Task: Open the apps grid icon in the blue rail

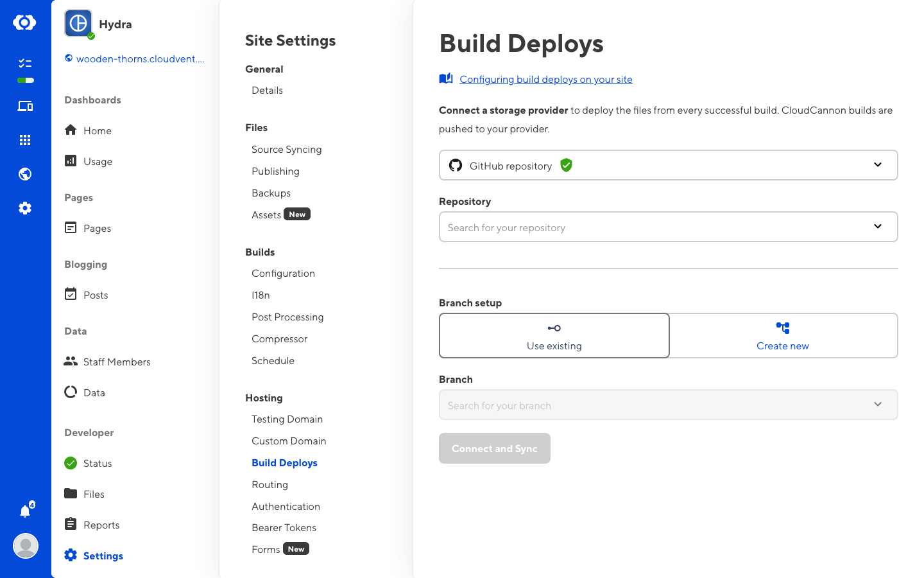Action: pos(25,140)
